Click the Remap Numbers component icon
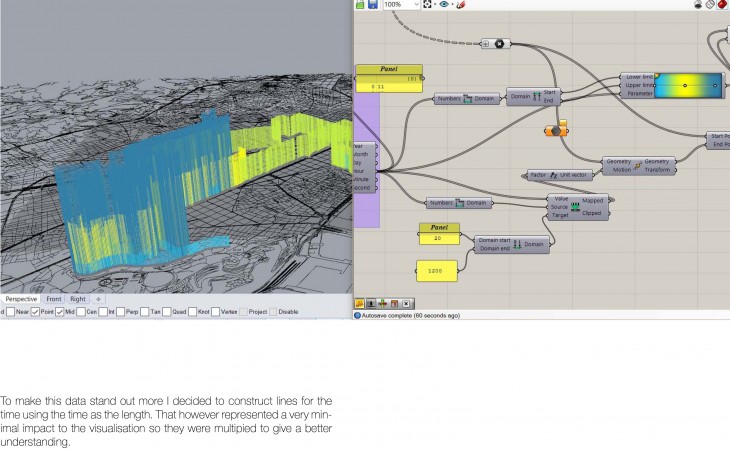 coord(576,205)
